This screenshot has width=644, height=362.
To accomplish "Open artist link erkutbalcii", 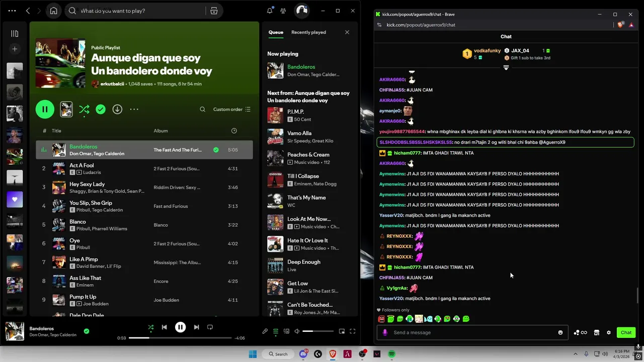I will [112, 84].
